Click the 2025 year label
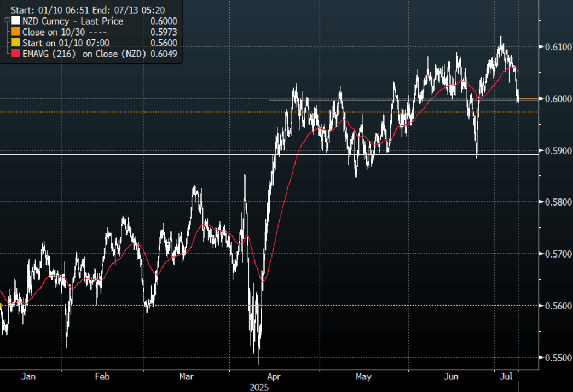The width and height of the screenshot is (573, 392). tap(259, 387)
